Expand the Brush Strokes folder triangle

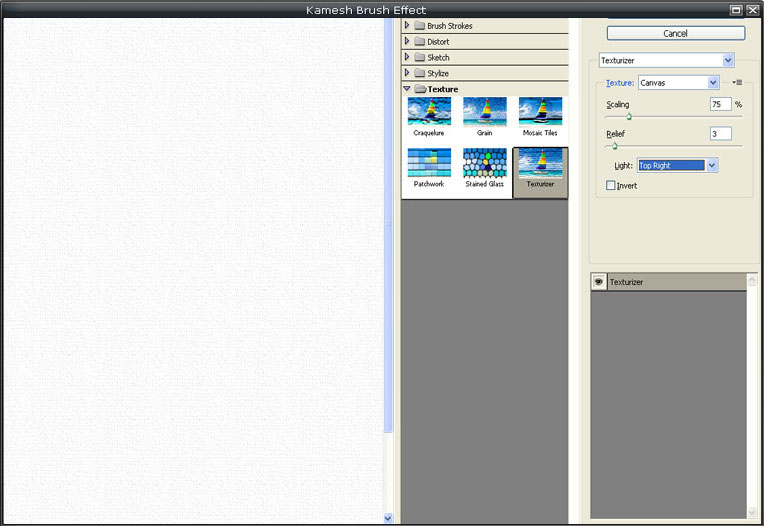click(x=407, y=25)
